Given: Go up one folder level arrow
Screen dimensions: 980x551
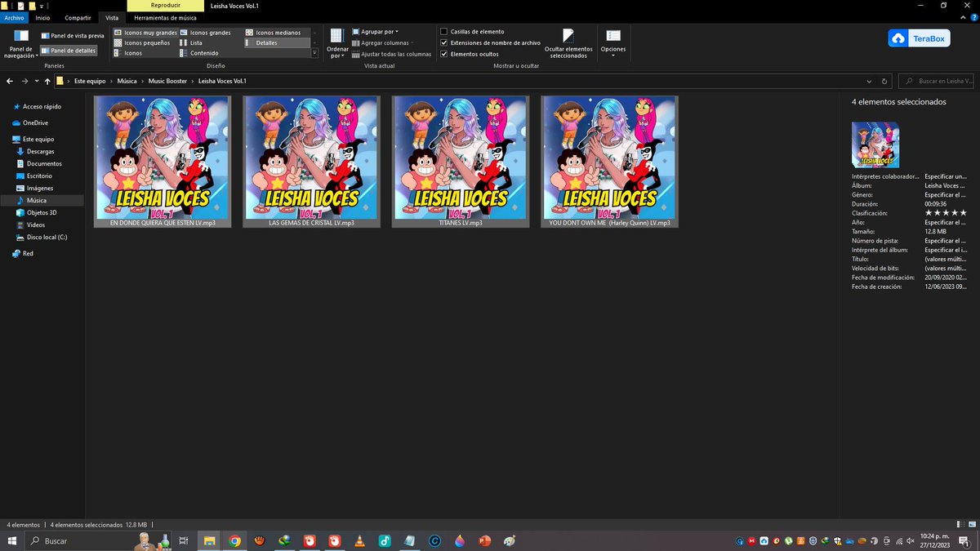Looking at the screenshot, I should [x=48, y=81].
